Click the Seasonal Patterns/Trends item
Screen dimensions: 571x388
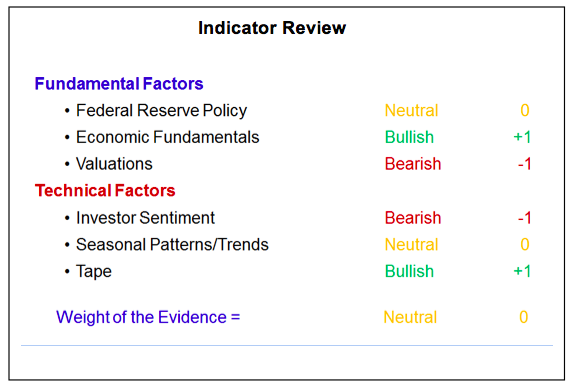[172, 244]
